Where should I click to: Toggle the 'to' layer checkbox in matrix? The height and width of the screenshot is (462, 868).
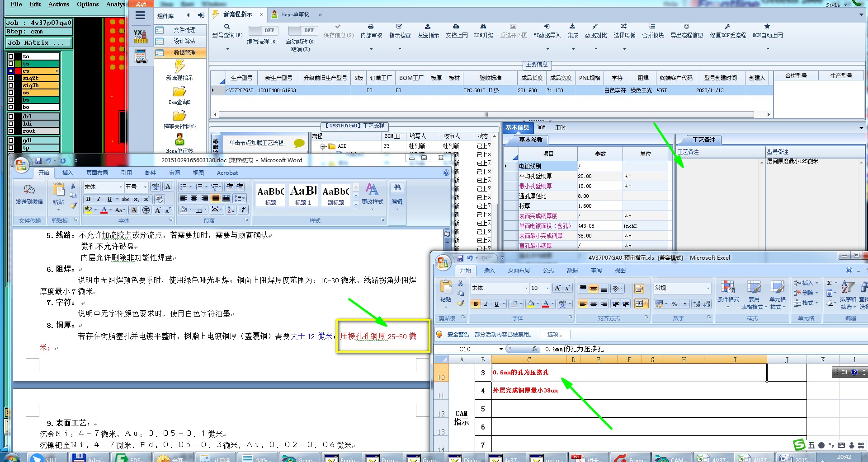11,56
